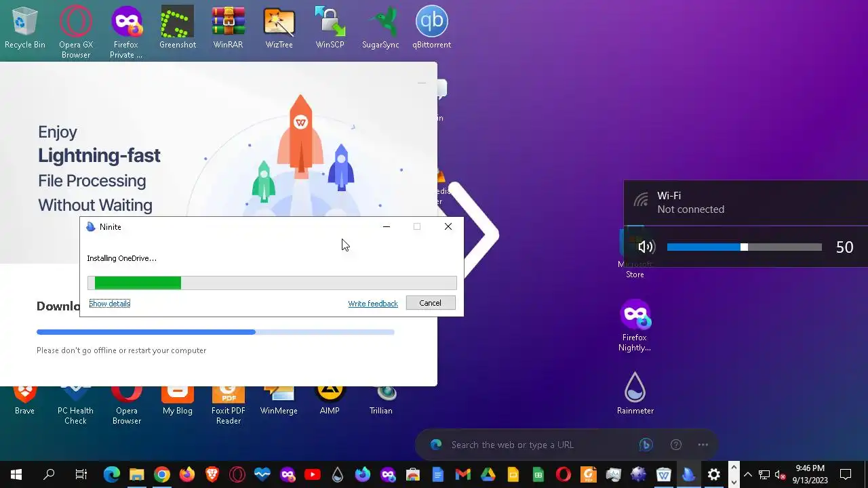Screen dimensions: 868x488
Task: Show hidden system tray icons
Action: tap(748, 474)
